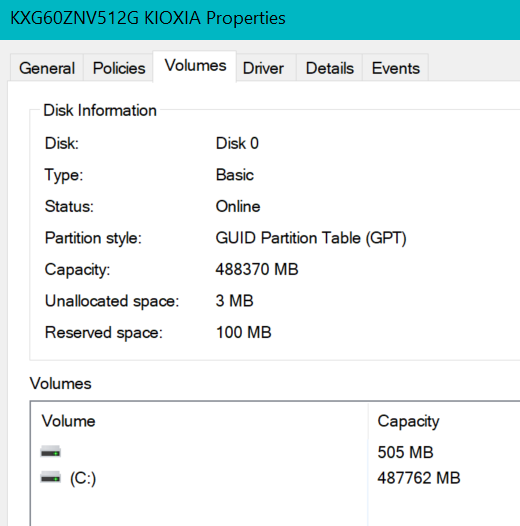The image size is (520, 526).
Task: Click the 'Online' status value
Action: [x=238, y=206]
